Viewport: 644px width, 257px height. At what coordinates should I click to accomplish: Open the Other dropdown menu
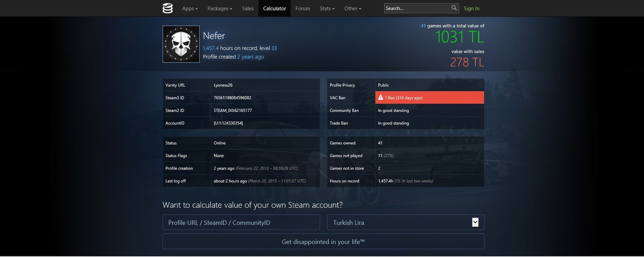click(x=353, y=8)
